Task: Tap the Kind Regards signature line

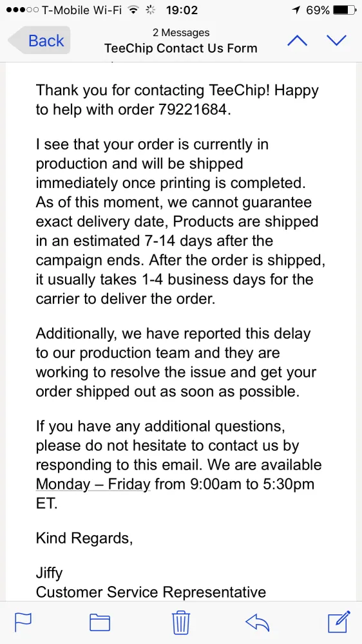Action: (x=84, y=538)
